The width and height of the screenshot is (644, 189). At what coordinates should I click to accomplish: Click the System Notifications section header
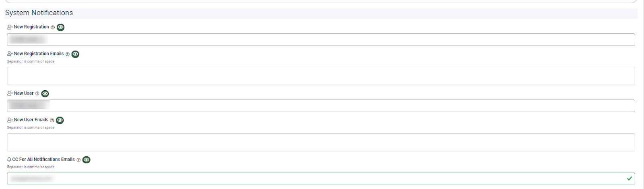click(39, 13)
